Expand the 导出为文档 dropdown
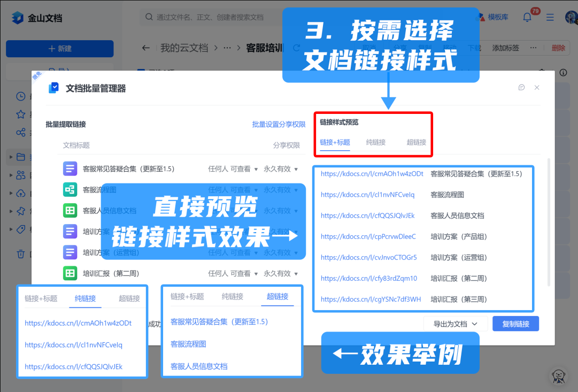 455,324
